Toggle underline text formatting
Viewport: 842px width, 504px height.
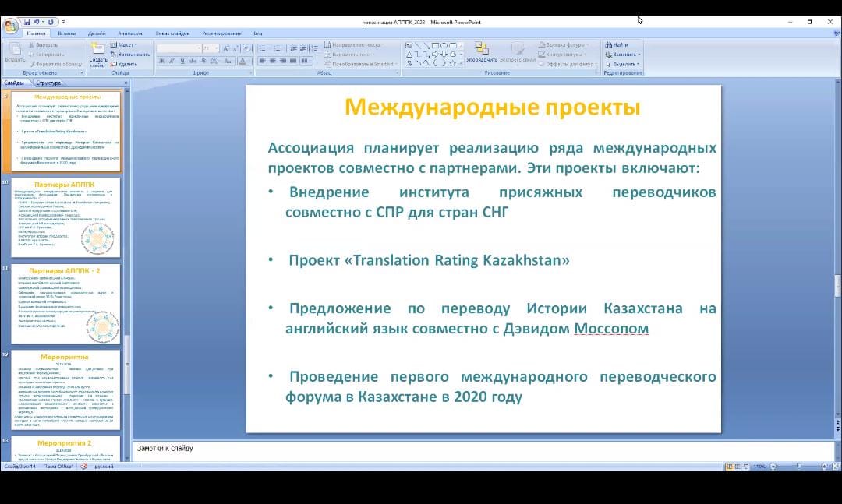[182, 61]
